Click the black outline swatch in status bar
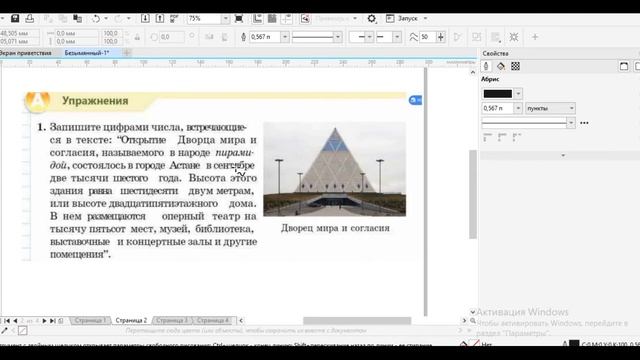 coord(574,344)
